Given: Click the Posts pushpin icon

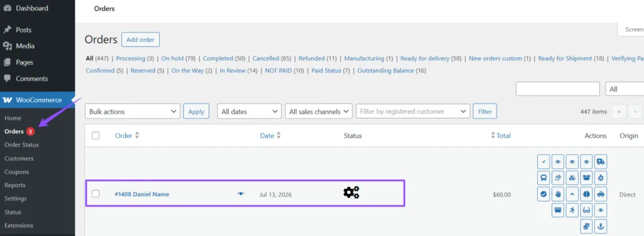Looking at the screenshot, I should pyautogui.click(x=8, y=30).
